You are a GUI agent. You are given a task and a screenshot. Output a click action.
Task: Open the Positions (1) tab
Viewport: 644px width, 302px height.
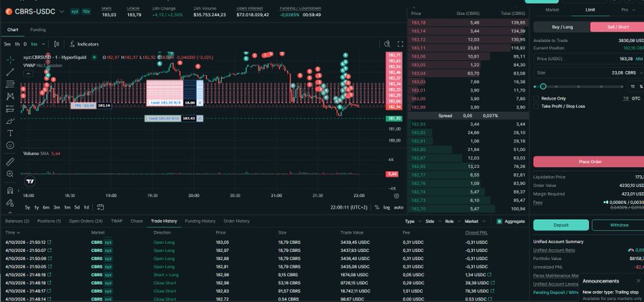click(x=49, y=221)
